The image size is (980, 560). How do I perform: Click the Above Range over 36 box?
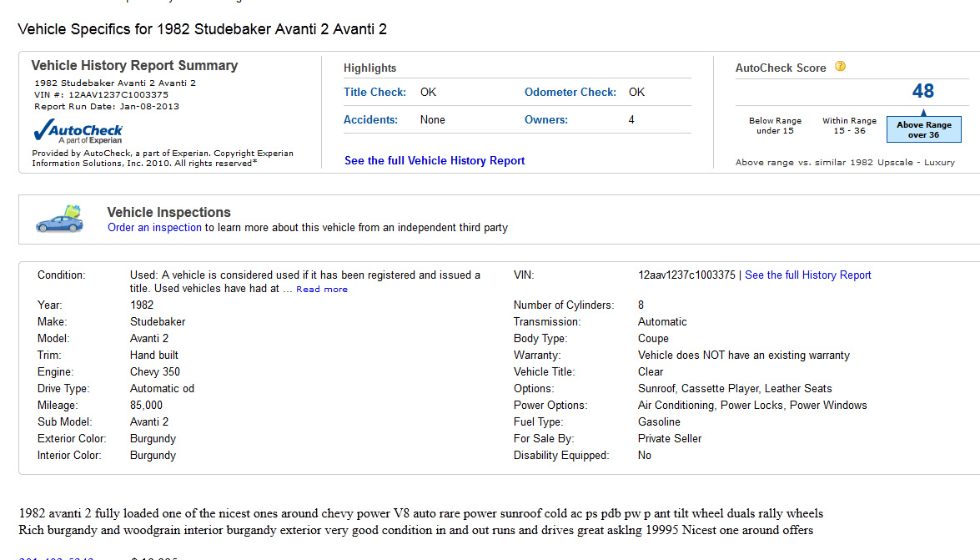click(923, 129)
